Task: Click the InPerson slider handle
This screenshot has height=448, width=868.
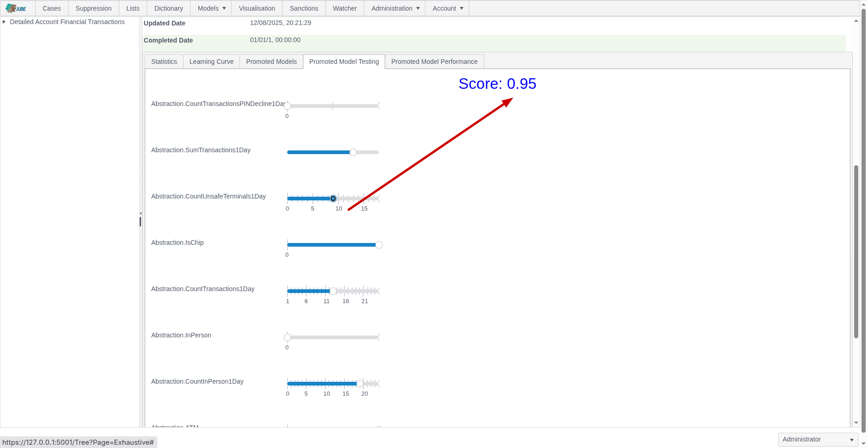Action: coord(287,337)
